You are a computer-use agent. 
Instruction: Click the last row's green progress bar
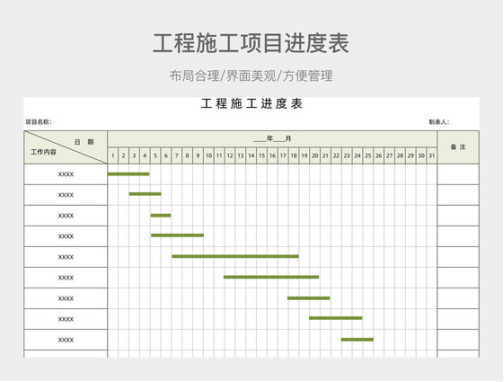[x=357, y=340]
